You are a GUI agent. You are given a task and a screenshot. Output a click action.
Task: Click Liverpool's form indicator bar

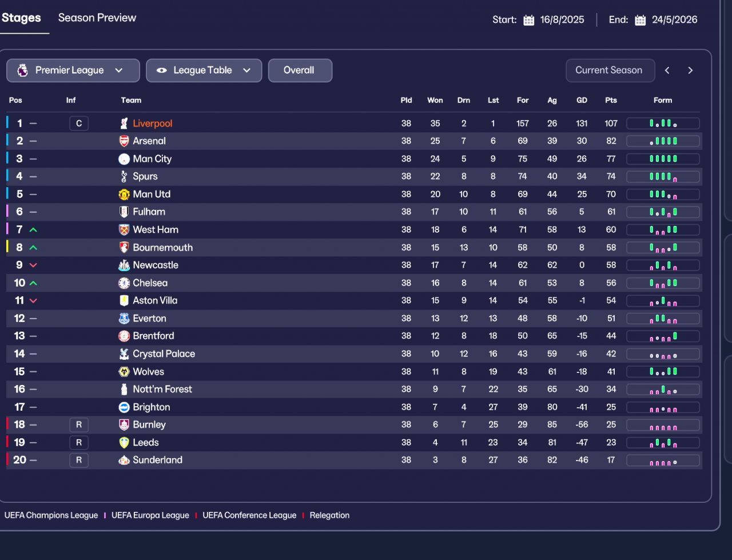pos(663,124)
